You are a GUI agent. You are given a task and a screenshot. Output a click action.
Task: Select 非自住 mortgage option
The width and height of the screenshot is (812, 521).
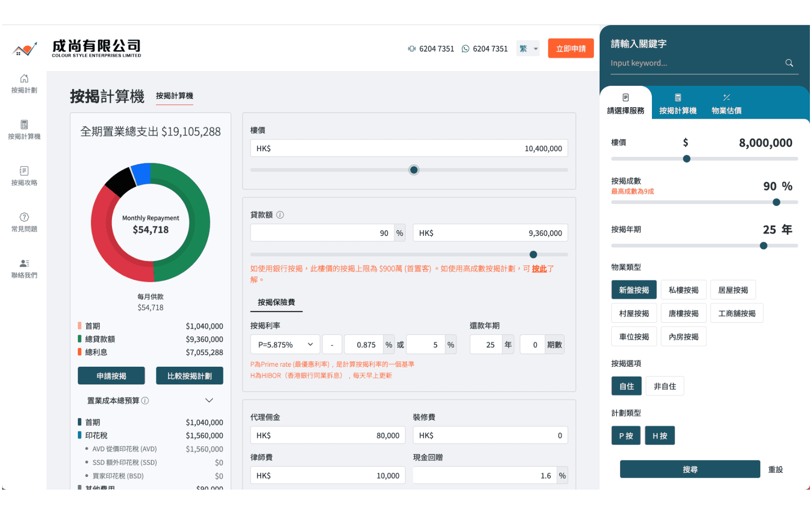tap(664, 387)
